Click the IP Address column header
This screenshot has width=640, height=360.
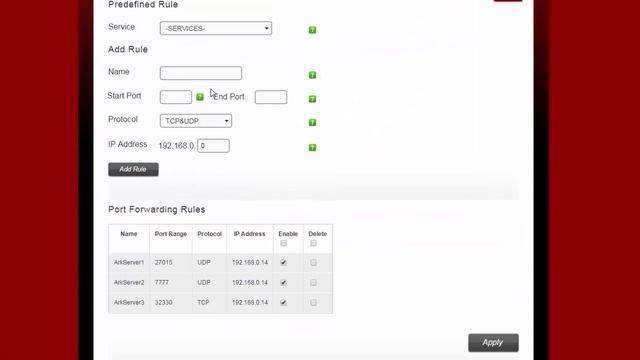(249, 234)
